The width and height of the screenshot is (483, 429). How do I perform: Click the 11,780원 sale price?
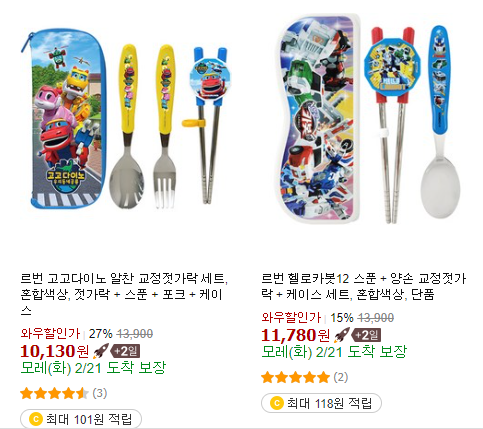[296, 335]
